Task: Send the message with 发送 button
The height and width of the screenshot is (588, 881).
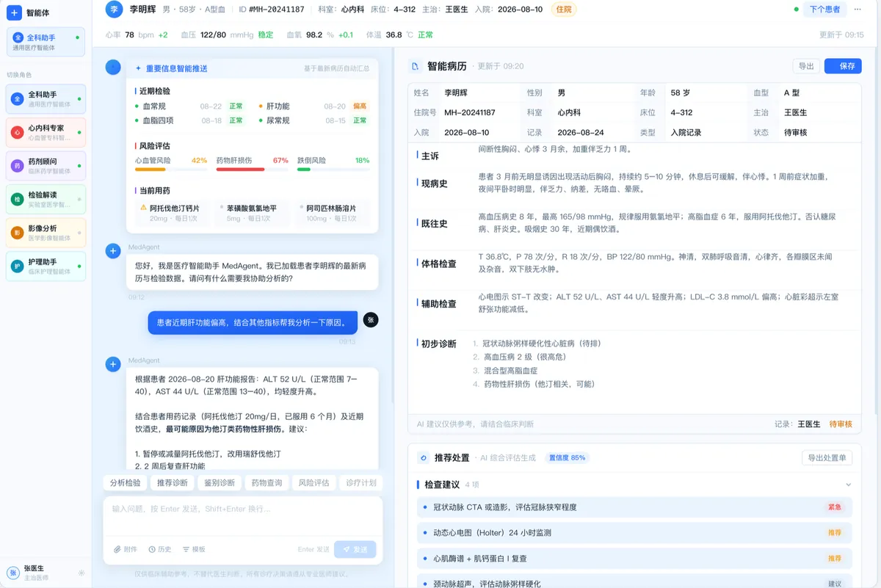Action: click(355, 549)
